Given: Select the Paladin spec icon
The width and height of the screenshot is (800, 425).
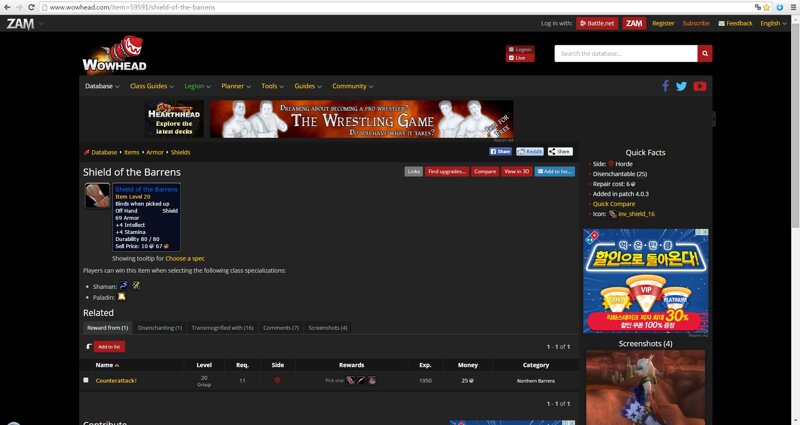Looking at the screenshot, I should click(121, 296).
